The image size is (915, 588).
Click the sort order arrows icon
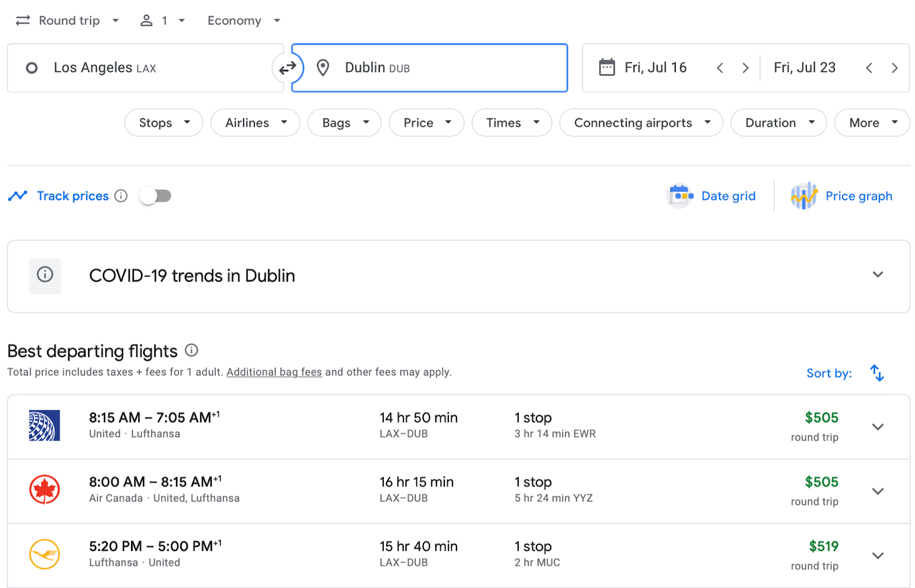click(x=877, y=373)
